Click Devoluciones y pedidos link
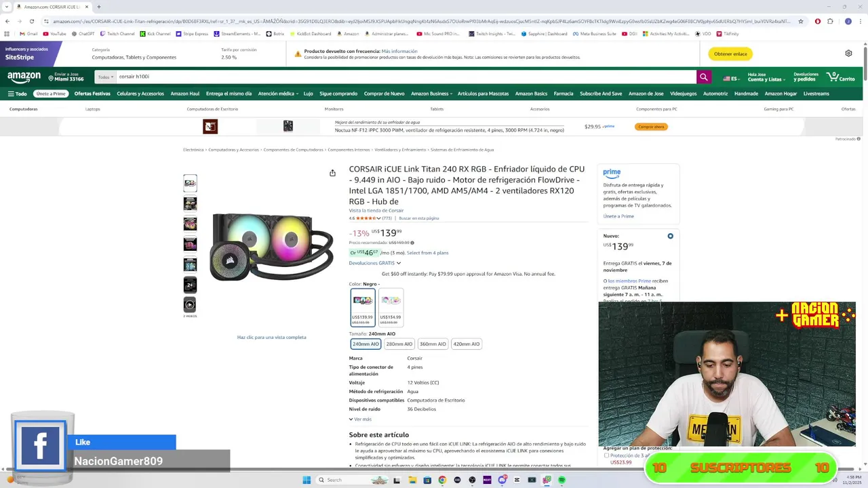868x488 pixels. coord(806,77)
